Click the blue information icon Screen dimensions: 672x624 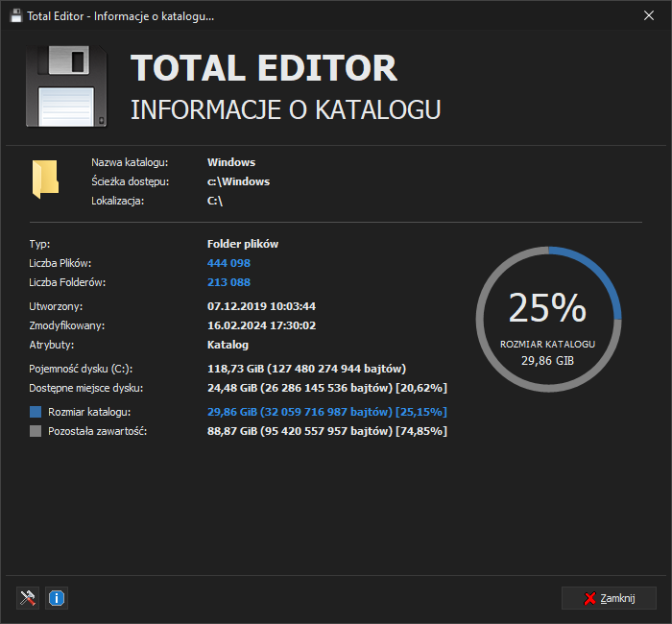point(57,598)
